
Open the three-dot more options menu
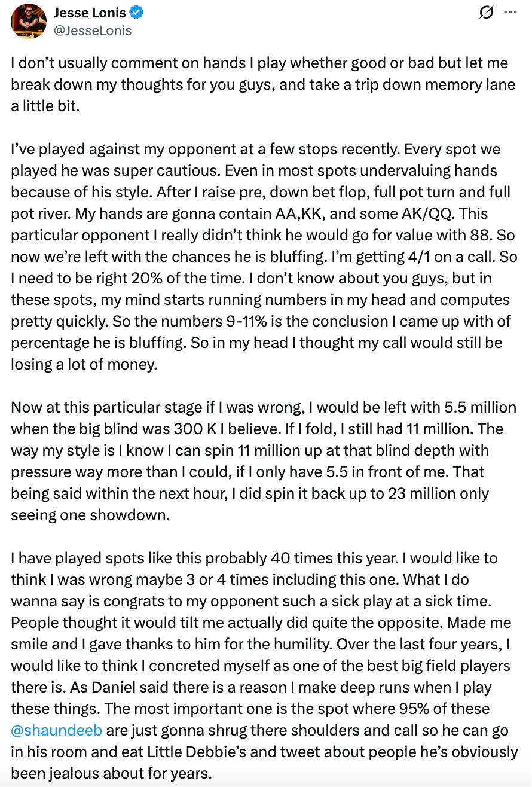[510, 12]
